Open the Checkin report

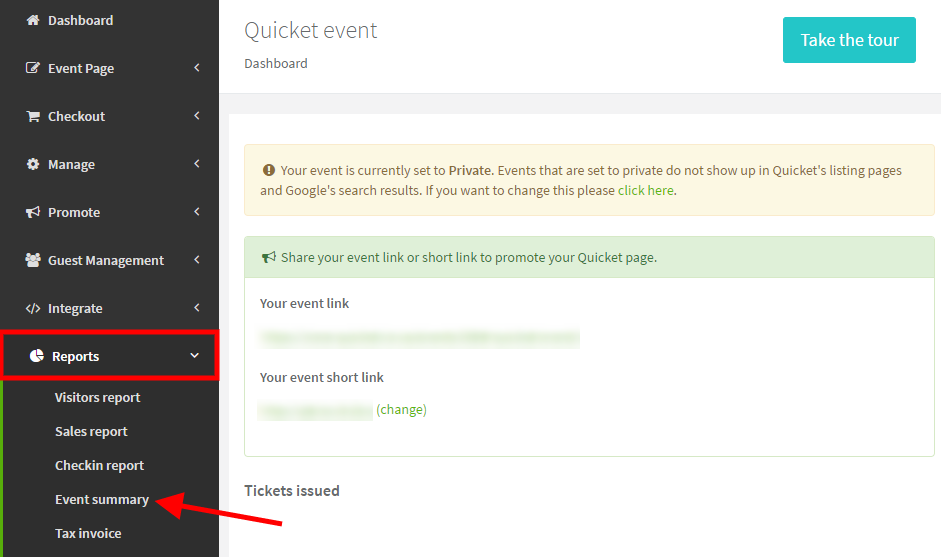100,465
